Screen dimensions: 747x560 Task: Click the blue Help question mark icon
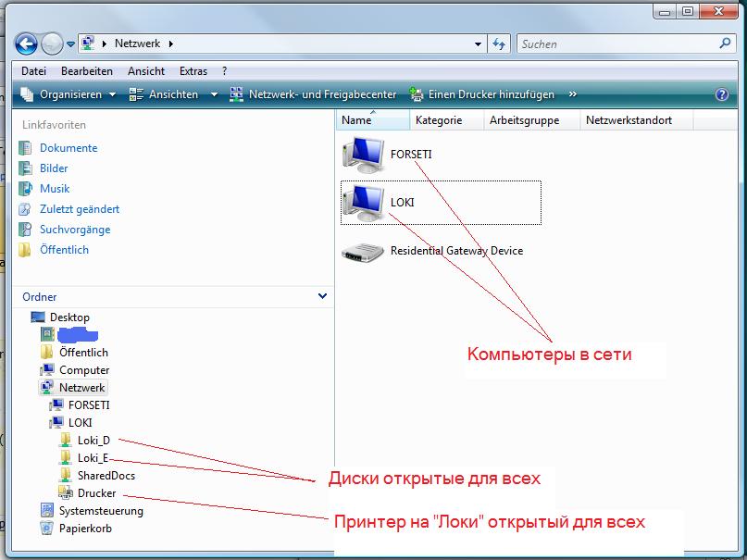click(x=722, y=94)
